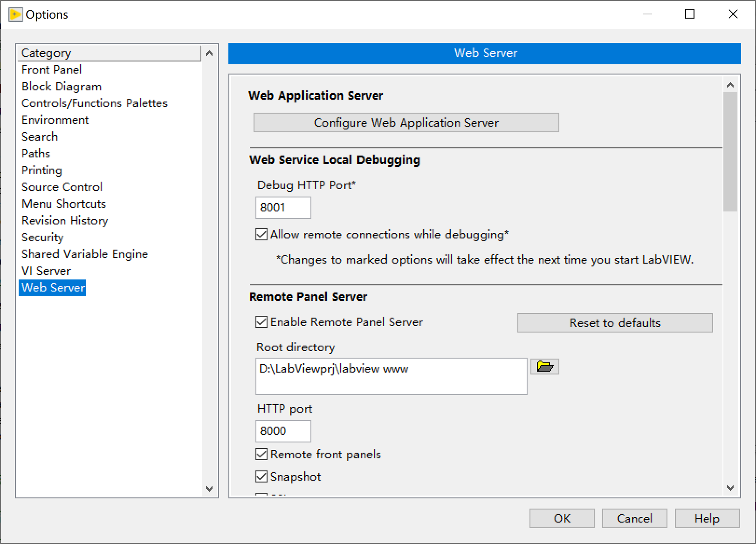Click the LabVIEW icon in title bar

(15, 14)
